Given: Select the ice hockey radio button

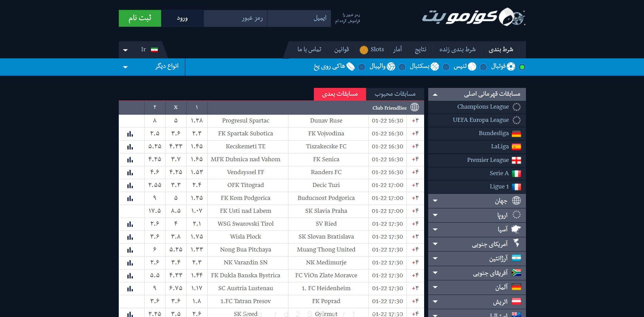Looking at the screenshot, I should [x=362, y=67].
